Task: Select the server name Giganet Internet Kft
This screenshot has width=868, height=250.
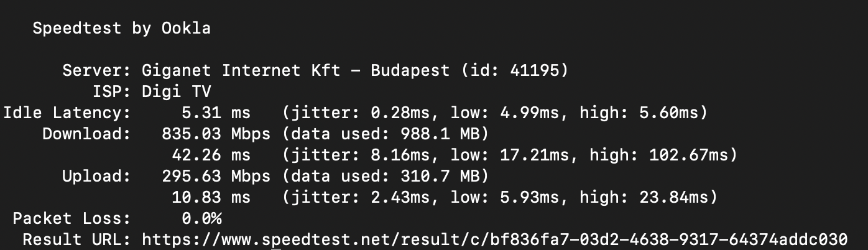Action: (241, 70)
